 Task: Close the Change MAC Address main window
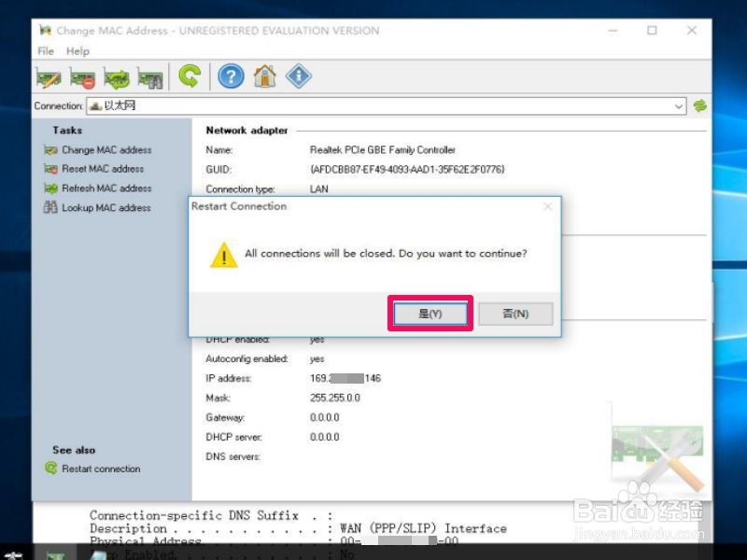tap(692, 31)
